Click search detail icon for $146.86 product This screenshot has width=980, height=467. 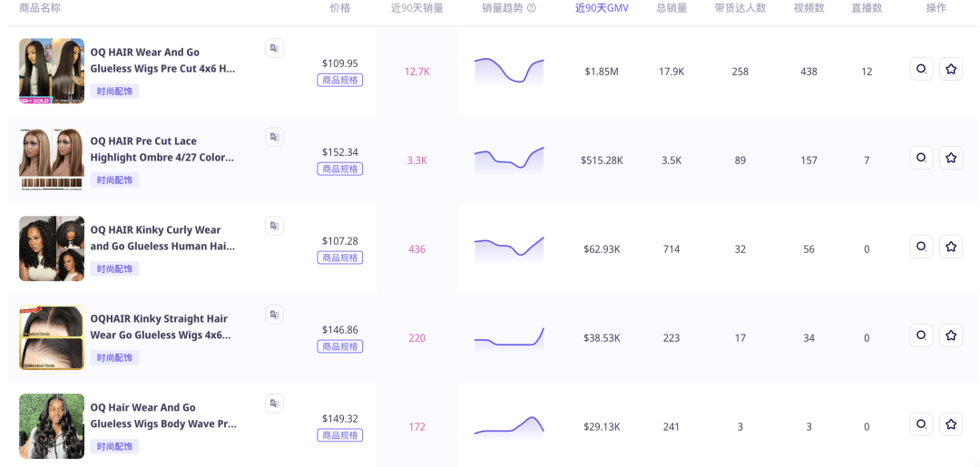click(921, 336)
